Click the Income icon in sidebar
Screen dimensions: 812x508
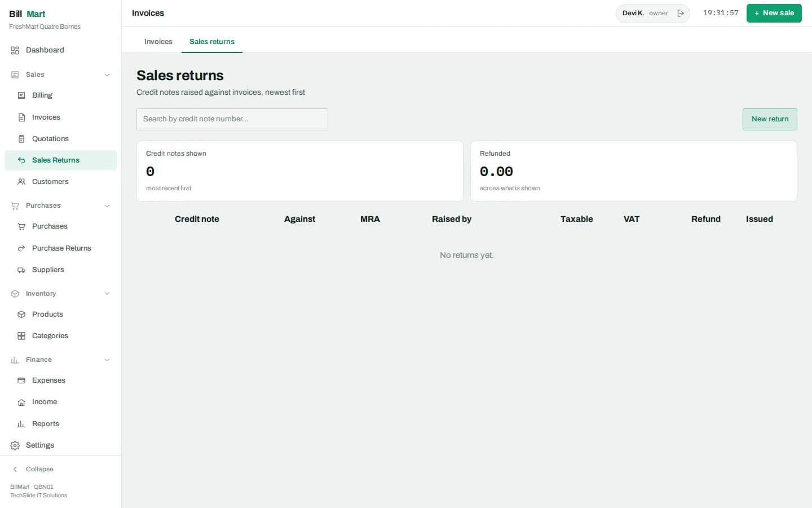coord(21,402)
